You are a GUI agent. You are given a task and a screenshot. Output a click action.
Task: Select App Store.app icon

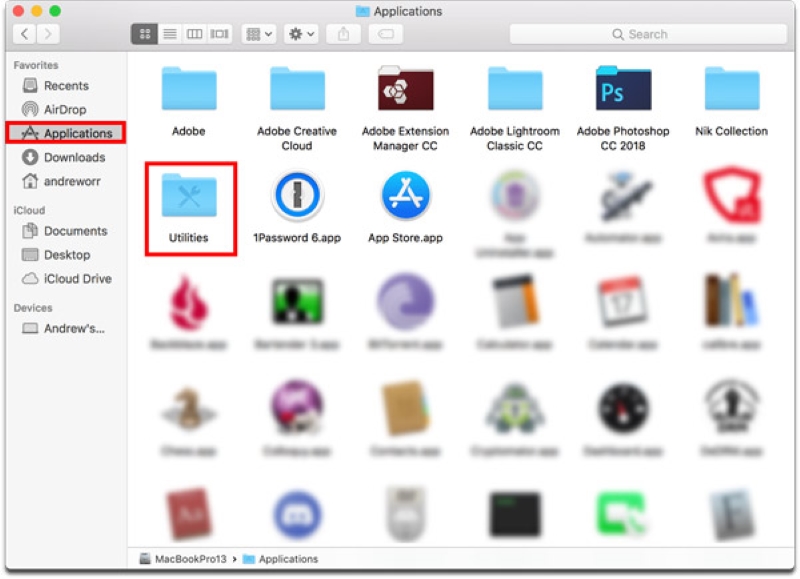pos(406,195)
